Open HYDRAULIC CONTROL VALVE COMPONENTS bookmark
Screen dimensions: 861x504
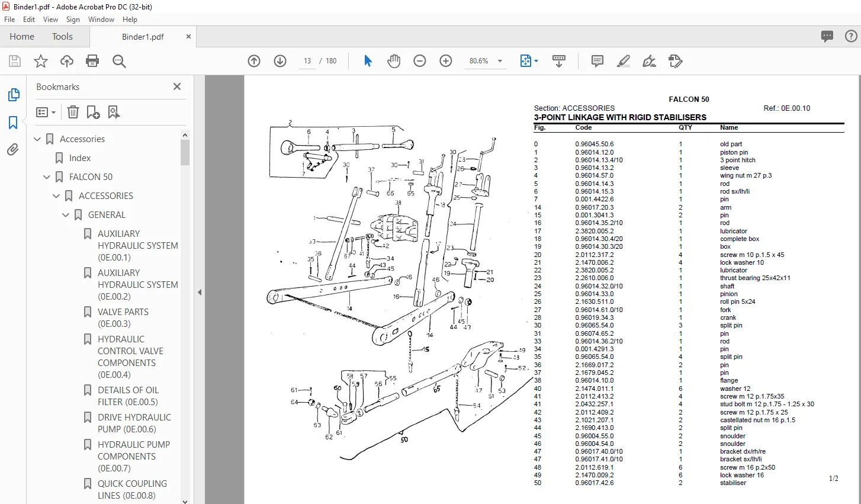(130, 357)
